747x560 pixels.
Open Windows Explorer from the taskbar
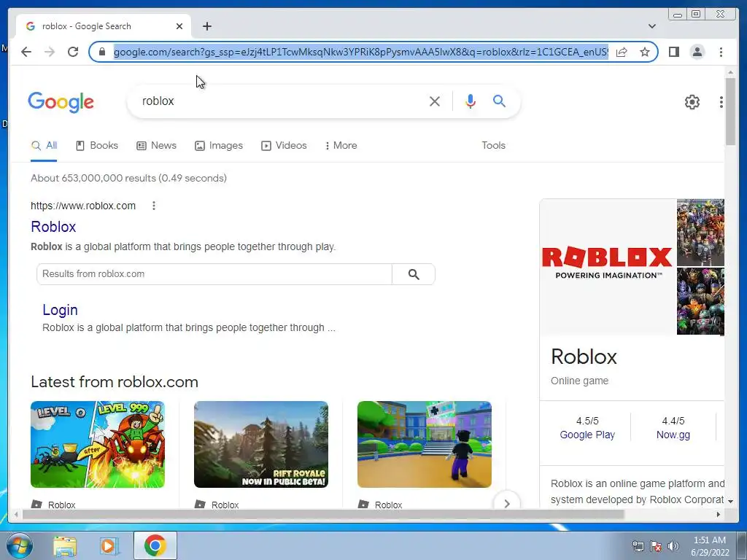click(x=65, y=545)
